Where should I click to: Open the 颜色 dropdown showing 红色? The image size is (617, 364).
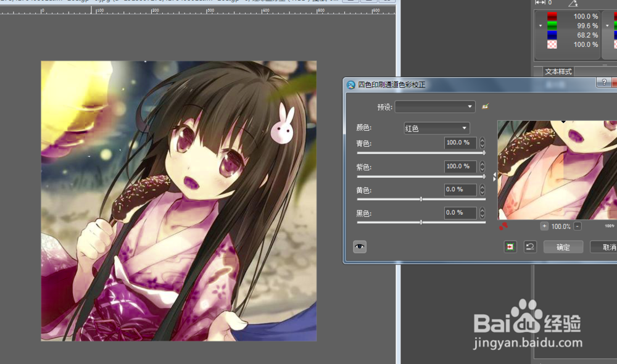click(437, 128)
